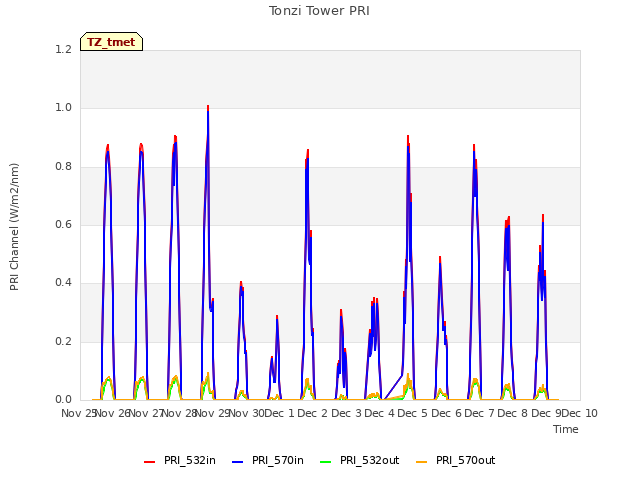
Task: Click the TZ_tmet annotation label
Action: (x=111, y=42)
